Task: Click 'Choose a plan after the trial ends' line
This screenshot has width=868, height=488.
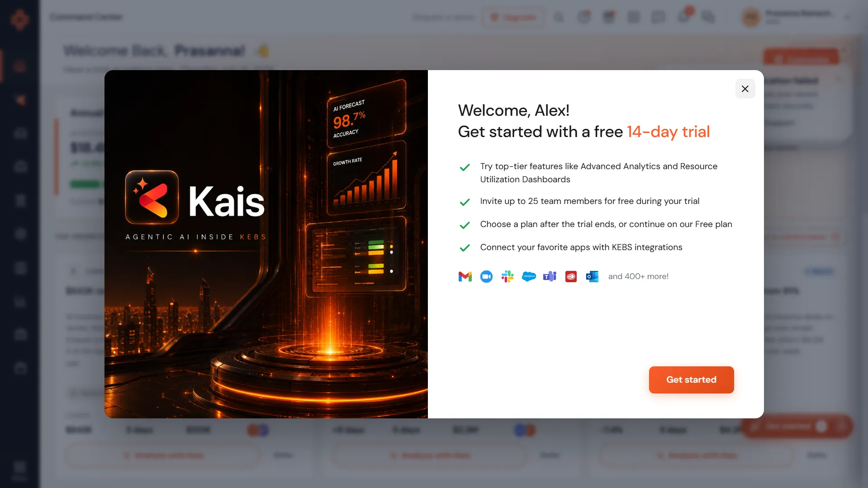Action: click(606, 224)
